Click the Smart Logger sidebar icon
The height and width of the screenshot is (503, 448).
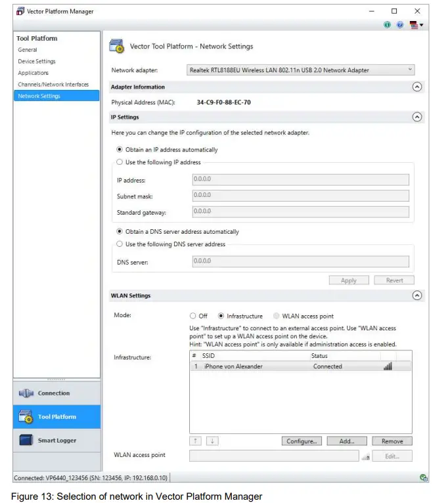26,440
